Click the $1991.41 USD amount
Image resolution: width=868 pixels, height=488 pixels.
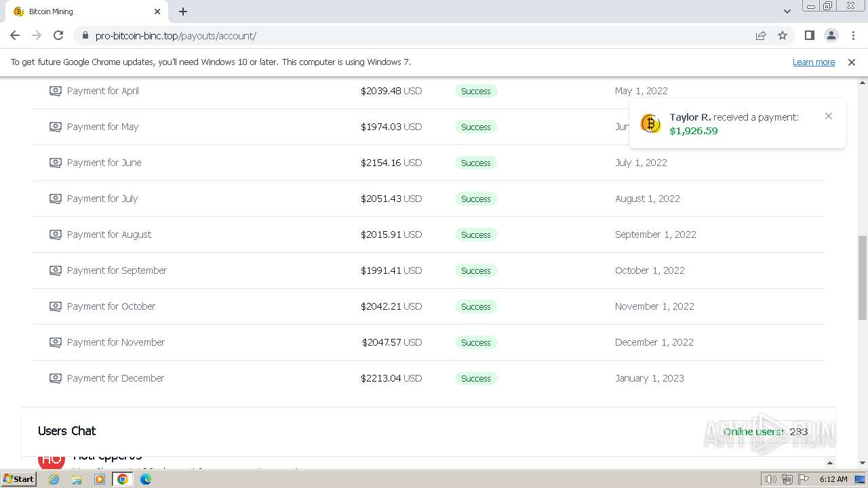pyautogui.click(x=391, y=270)
